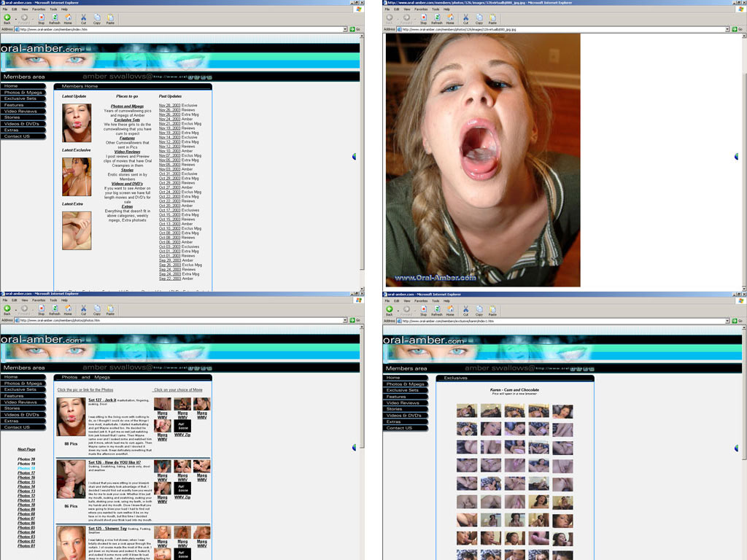Click Home icon in bottom-right browser window
The width and height of the screenshot is (747, 560).
click(450, 311)
